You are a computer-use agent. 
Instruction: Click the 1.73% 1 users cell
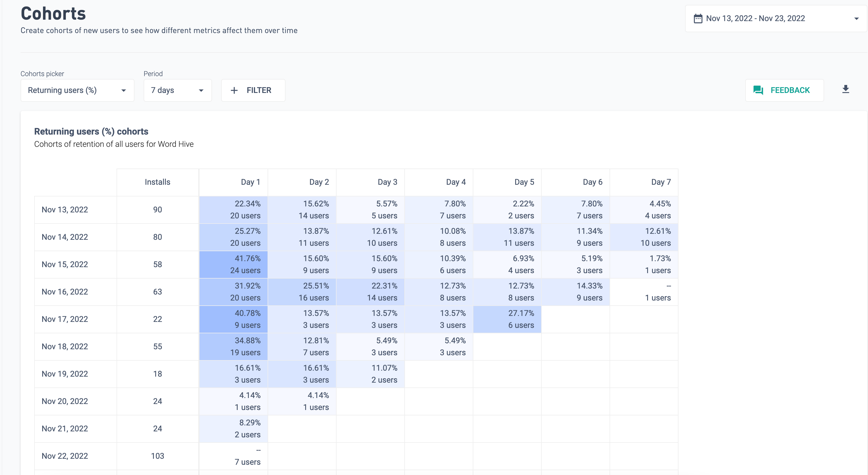(644, 264)
